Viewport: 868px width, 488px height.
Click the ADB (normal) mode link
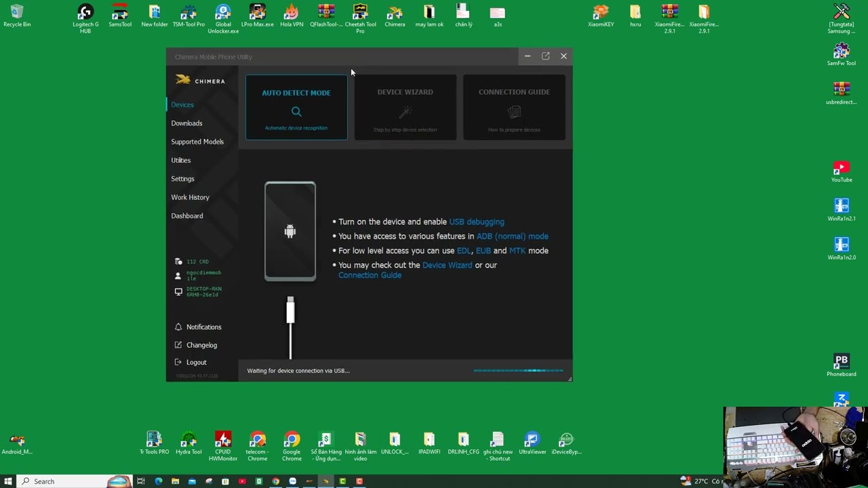click(x=513, y=236)
